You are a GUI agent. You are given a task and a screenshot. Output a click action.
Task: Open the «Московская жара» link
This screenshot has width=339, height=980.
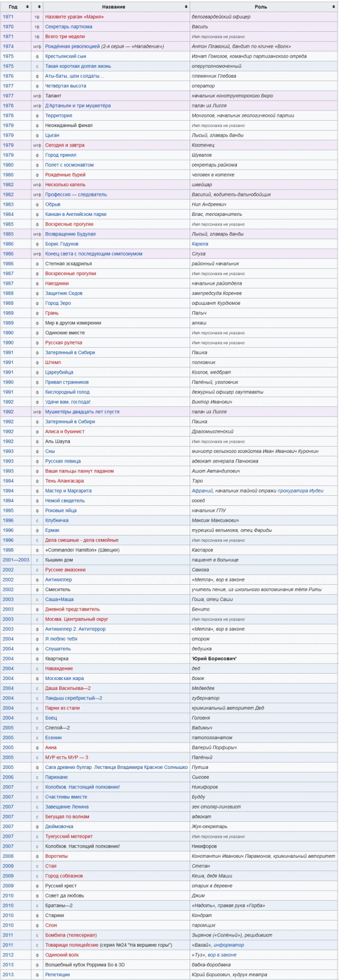64,678
